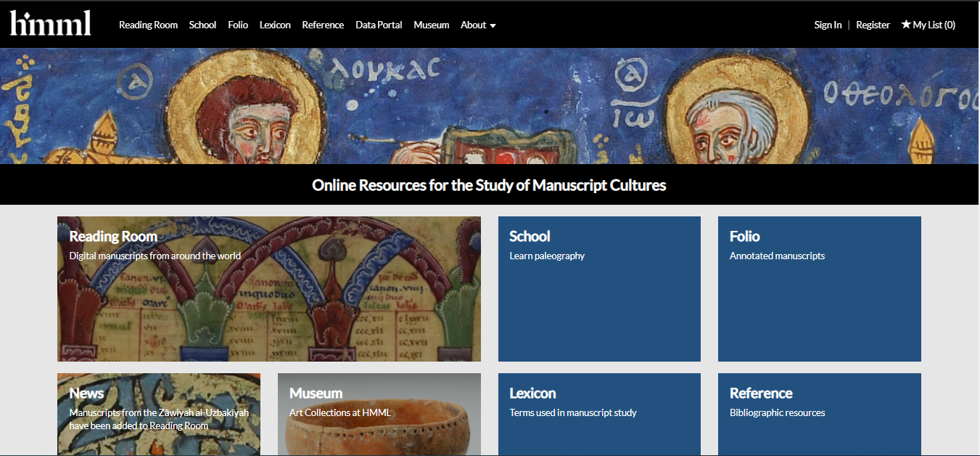Open the Lexicon terms tile
The image size is (980, 456).
coord(599,415)
